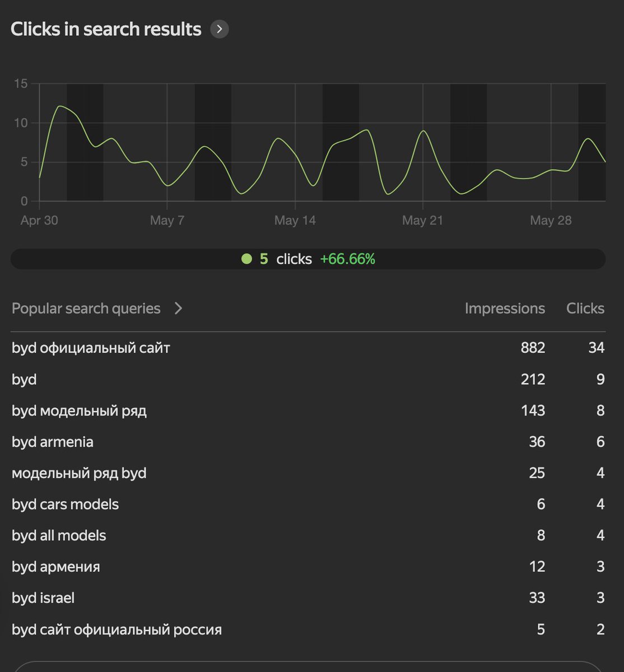Open the Popular search queries link
This screenshot has height=672, width=624.
[86, 309]
